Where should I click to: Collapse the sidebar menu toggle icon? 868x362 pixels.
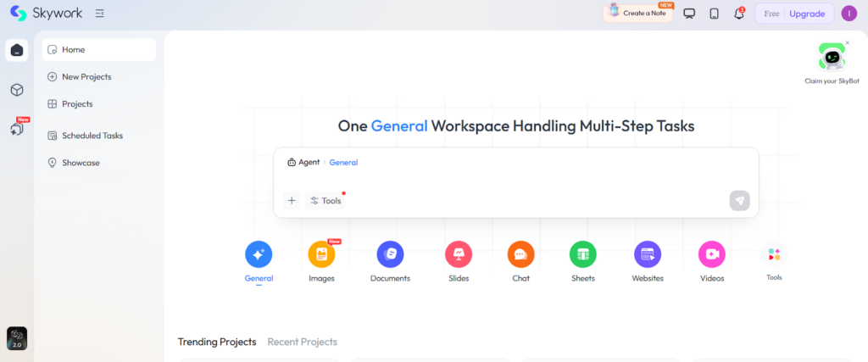[100, 14]
